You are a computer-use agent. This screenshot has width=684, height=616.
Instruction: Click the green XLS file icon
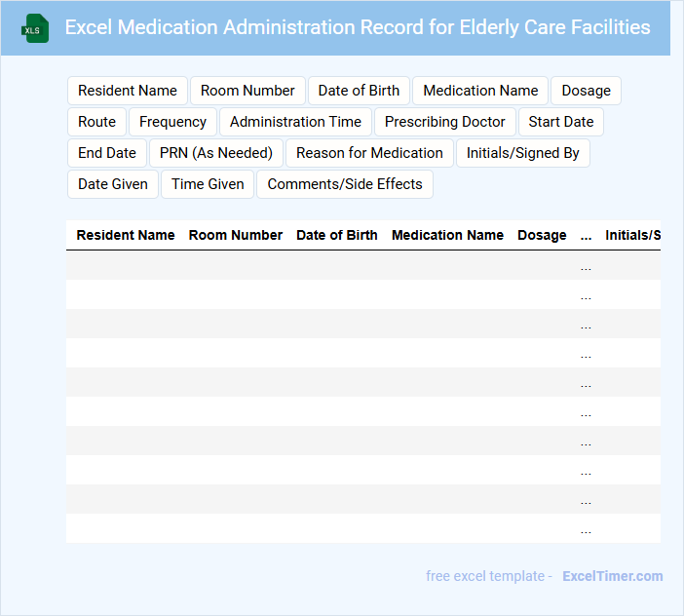tap(35, 28)
